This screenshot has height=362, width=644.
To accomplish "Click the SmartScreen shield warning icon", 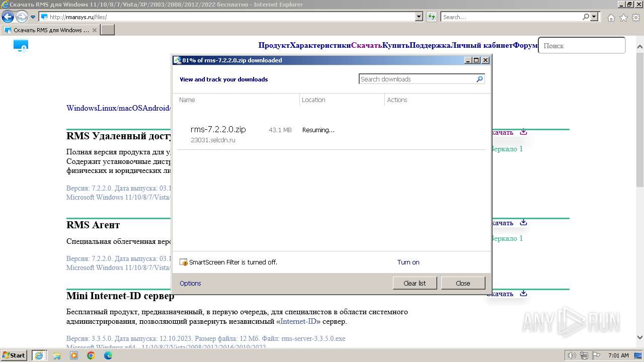I will click(x=184, y=262).
